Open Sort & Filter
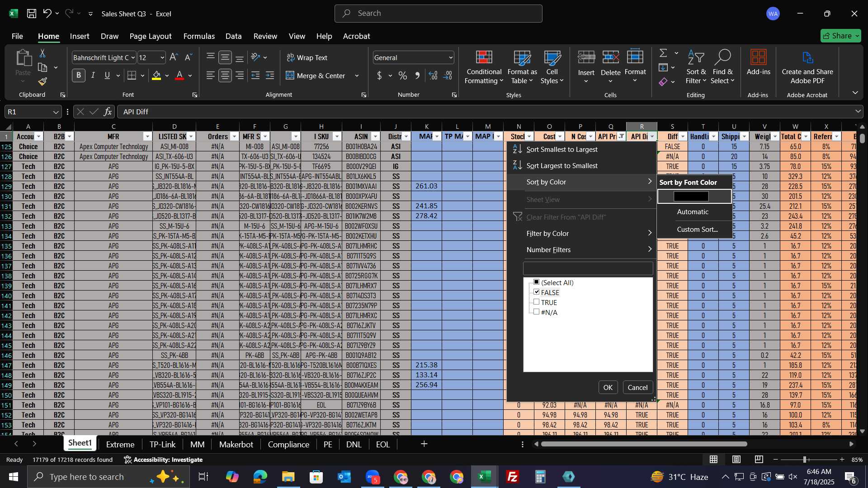 696,67
